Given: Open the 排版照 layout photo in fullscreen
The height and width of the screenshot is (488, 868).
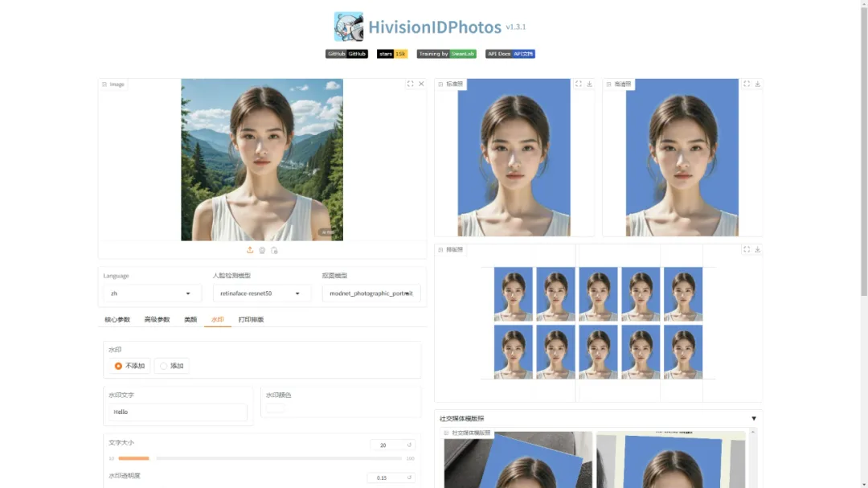Looking at the screenshot, I should point(746,249).
